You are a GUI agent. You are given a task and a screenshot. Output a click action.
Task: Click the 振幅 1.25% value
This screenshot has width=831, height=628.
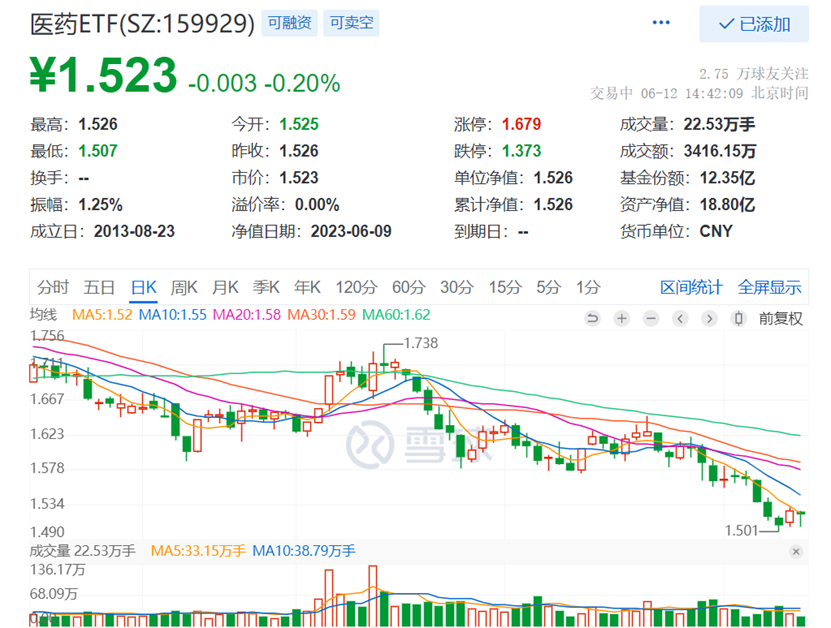100,205
